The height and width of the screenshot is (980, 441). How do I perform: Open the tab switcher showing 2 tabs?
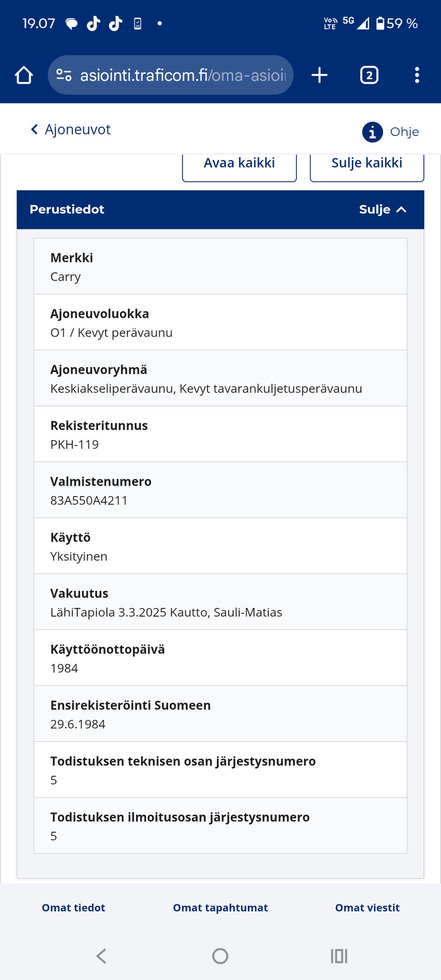[x=369, y=75]
